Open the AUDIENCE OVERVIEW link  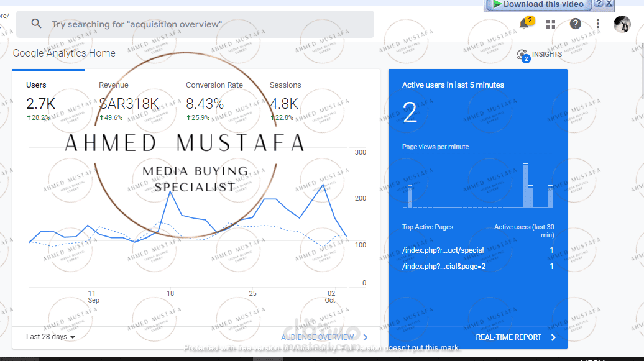(x=317, y=337)
